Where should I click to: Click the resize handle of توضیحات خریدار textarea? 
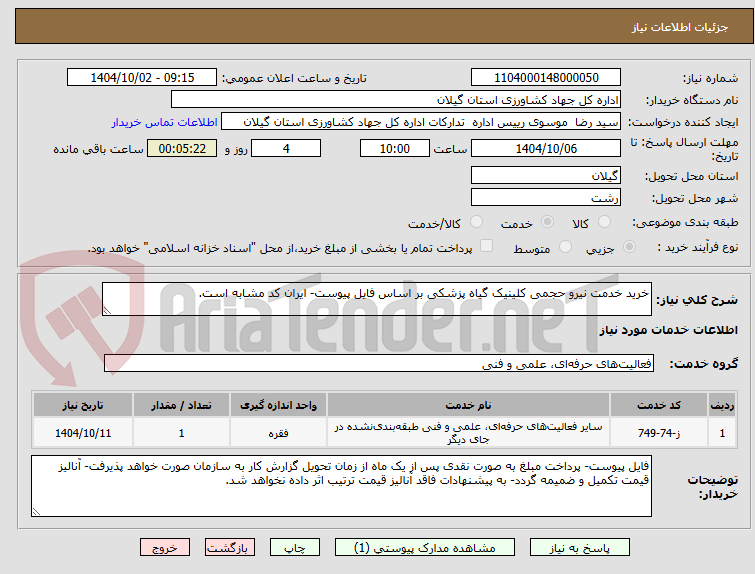point(36,511)
